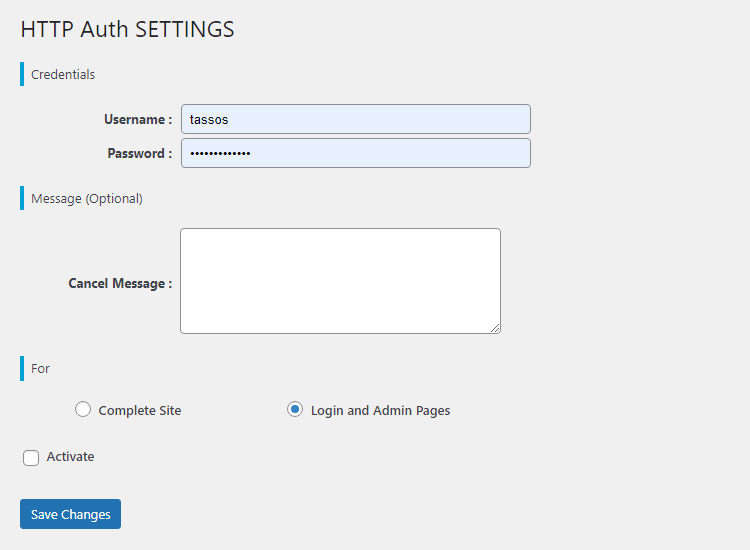The height and width of the screenshot is (550, 750).
Task: Click the Username input field
Action: click(x=356, y=119)
